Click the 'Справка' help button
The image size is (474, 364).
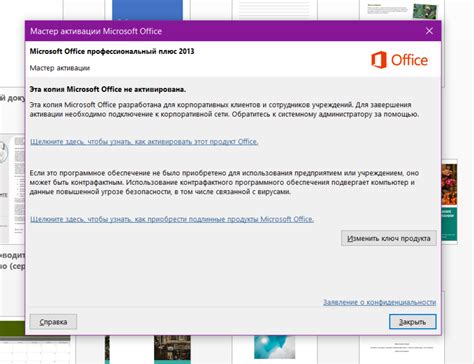(x=53, y=322)
